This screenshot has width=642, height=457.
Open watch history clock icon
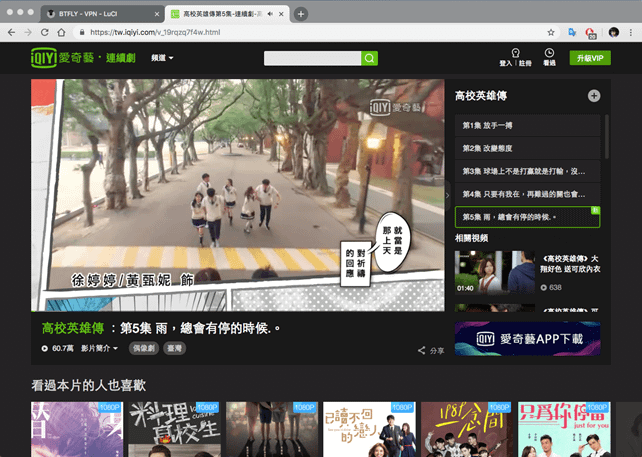point(549,52)
